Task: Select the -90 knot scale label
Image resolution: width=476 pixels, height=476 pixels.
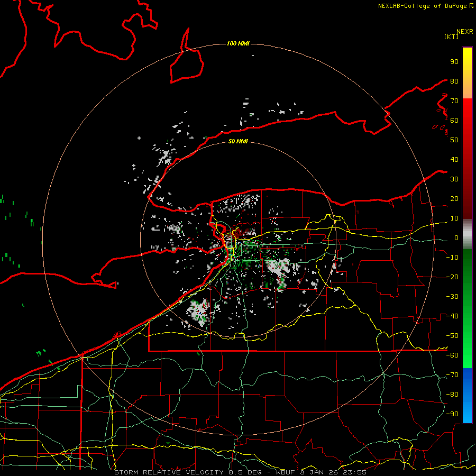Action: point(452,414)
